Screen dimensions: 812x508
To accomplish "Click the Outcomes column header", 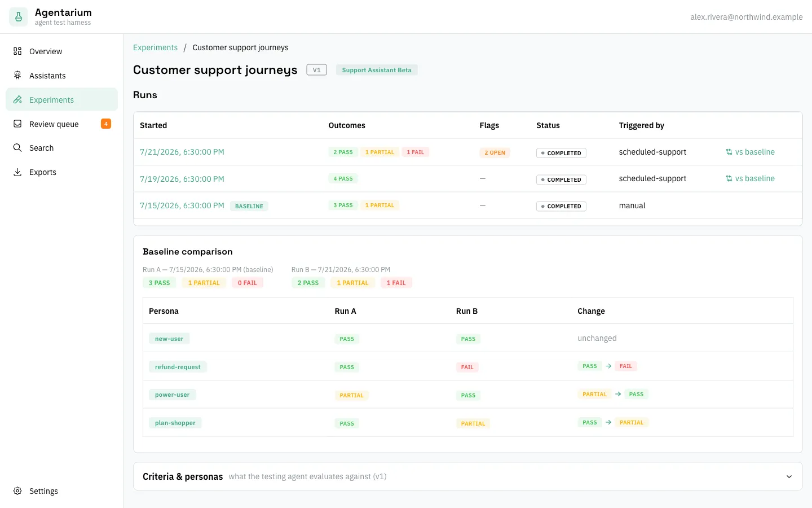I will pyautogui.click(x=347, y=125).
